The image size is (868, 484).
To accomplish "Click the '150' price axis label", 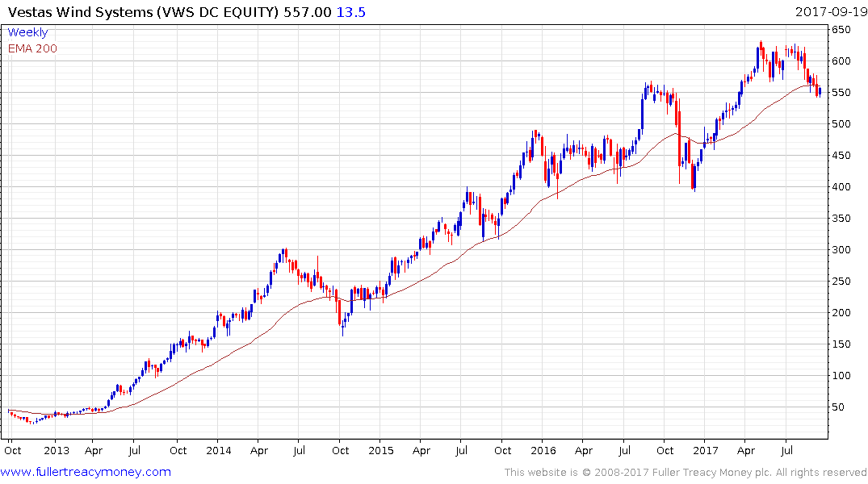I will [841, 344].
